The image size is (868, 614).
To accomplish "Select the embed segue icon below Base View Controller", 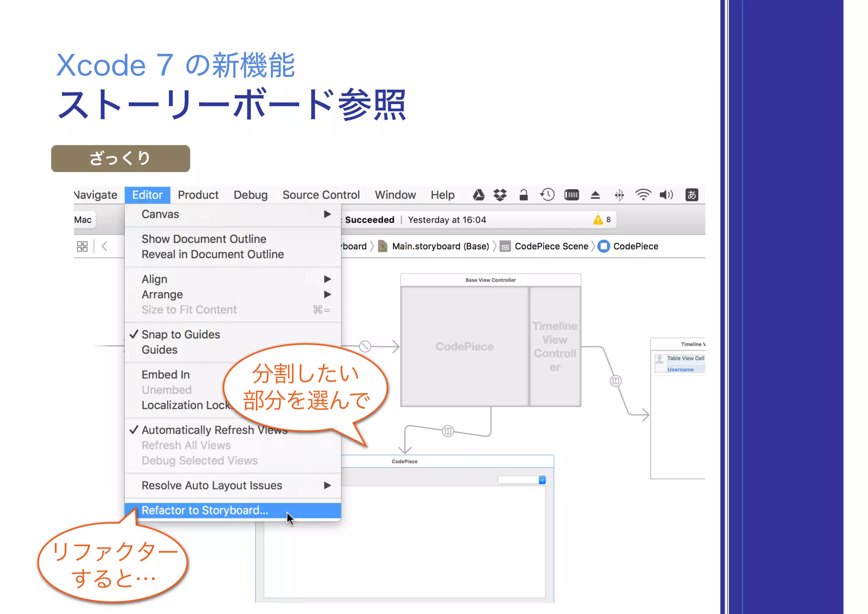I will click(x=448, y=431).
